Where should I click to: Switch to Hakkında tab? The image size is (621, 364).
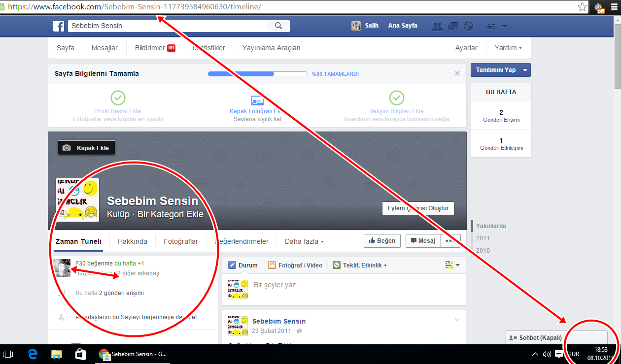133,241
